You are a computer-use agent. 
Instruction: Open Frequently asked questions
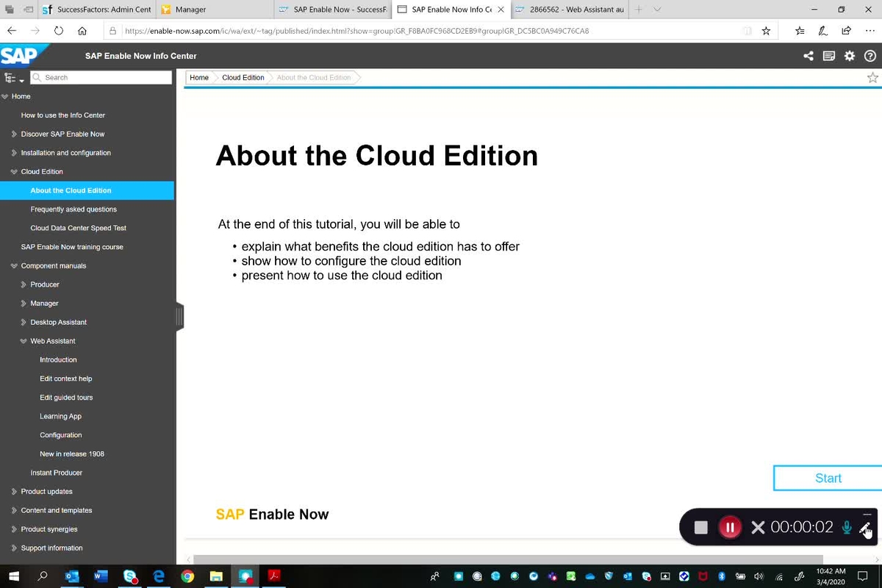tap(75, 209)
